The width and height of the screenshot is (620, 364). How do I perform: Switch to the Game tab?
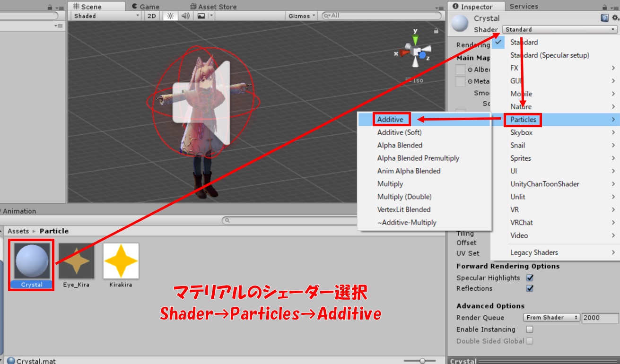point(145,7)
